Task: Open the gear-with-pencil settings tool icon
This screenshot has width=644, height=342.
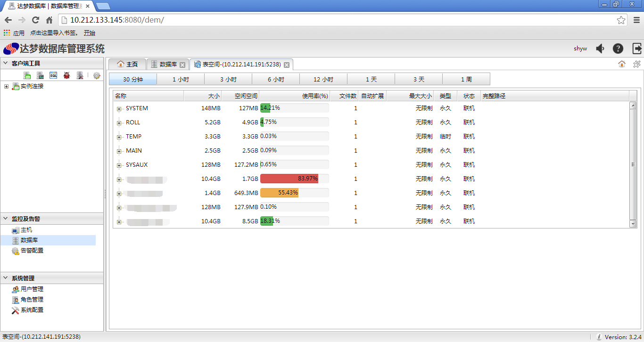Action: click(x=97, y=75)
